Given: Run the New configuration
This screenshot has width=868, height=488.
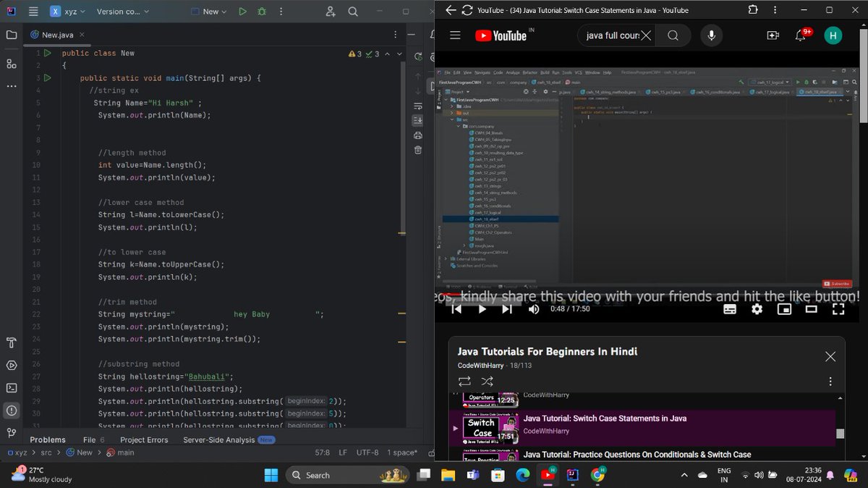Looking at the screenshot, I should tap(242, 12).
